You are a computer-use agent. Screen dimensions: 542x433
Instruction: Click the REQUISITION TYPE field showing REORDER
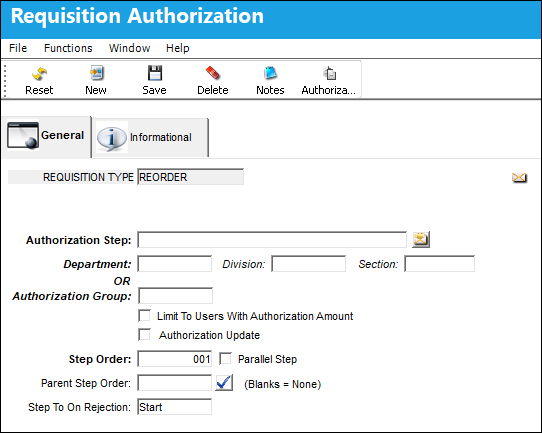(x=190, y=177)
